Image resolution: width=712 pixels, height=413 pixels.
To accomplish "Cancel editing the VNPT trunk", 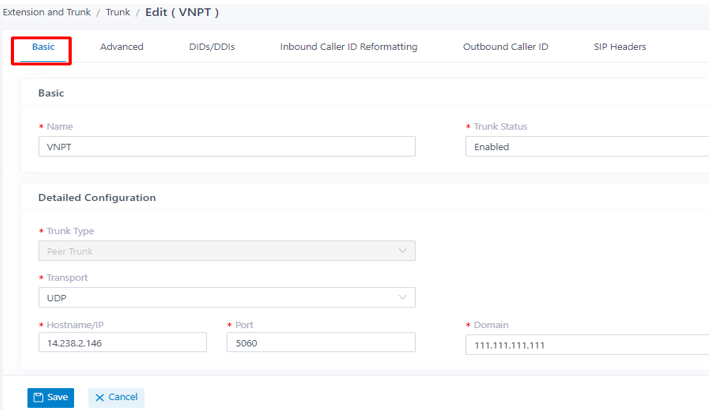I will click(x=116, y=398).
